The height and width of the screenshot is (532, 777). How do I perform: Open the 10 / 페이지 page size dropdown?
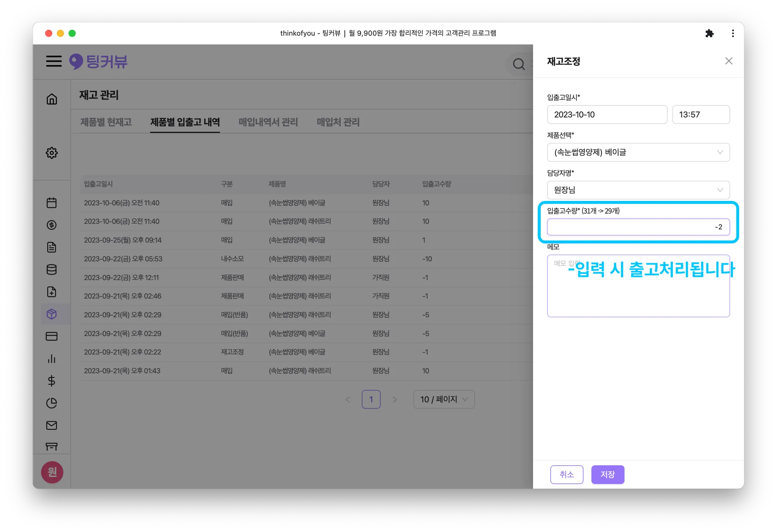point(444,399)
